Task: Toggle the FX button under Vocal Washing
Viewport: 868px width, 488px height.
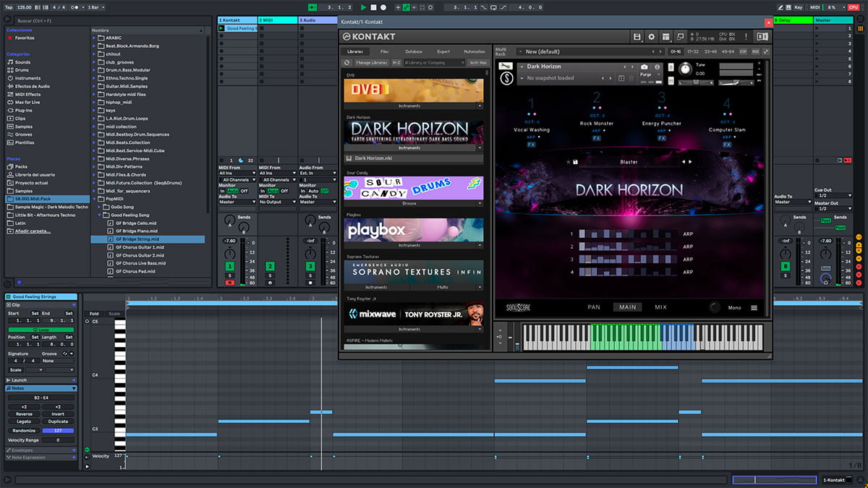Action: (x=531, y=145)
